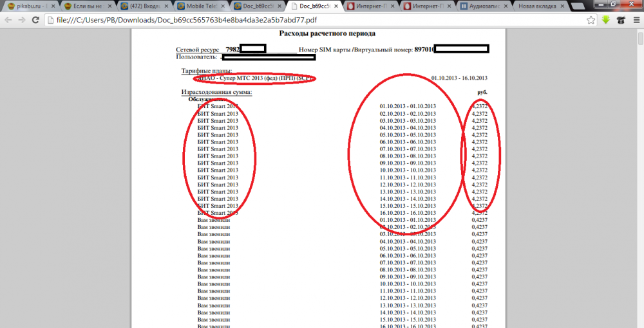Click the forward navigation arrow
Viewport: 644px width, 328px height.
click(23, 20)
